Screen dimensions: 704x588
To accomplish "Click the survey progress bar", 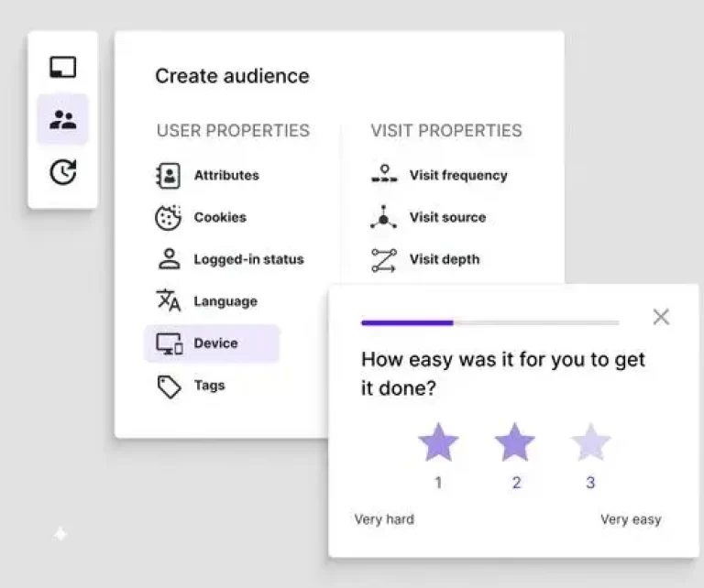I will (489, 322).
